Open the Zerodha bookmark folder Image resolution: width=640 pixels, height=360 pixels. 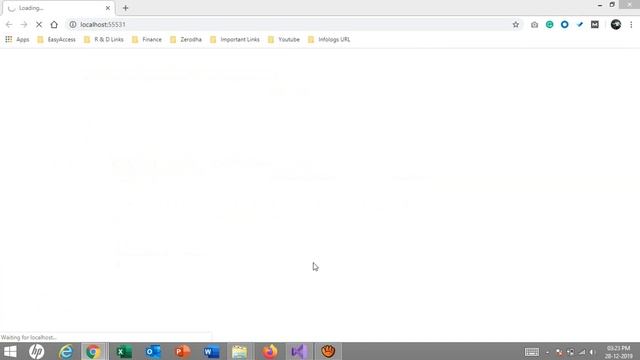point(186,40)
